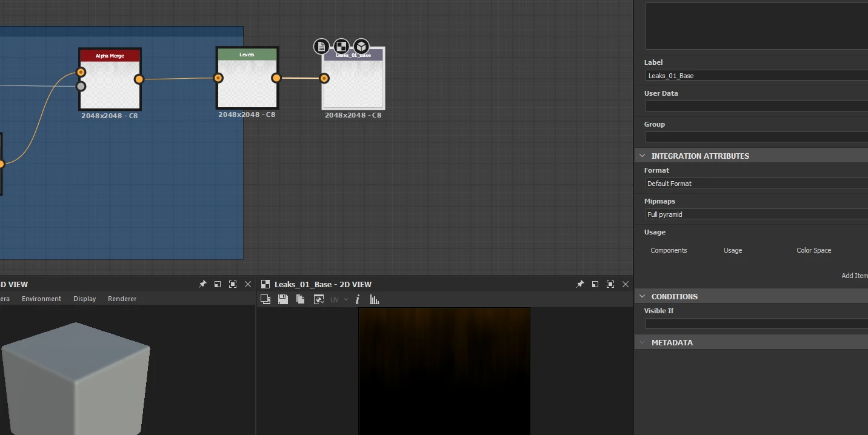Click the copy to clipboard icon in 2D view

[300, 299]
